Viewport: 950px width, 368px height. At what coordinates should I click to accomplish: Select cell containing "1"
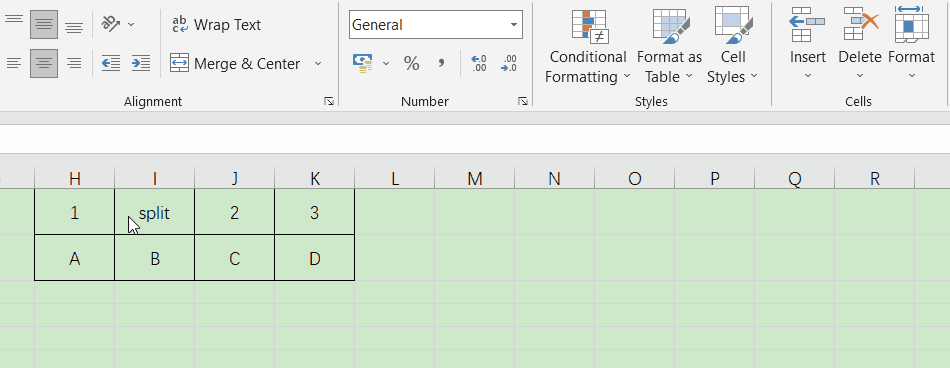(x=75, y=212)
